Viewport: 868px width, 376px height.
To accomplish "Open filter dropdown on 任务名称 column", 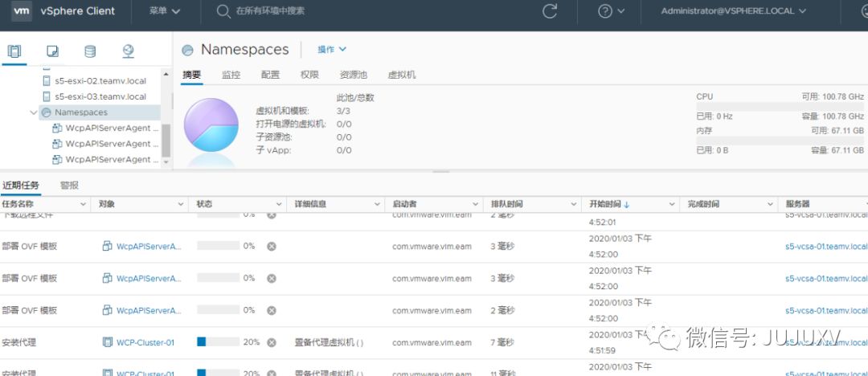I will 83,204.
